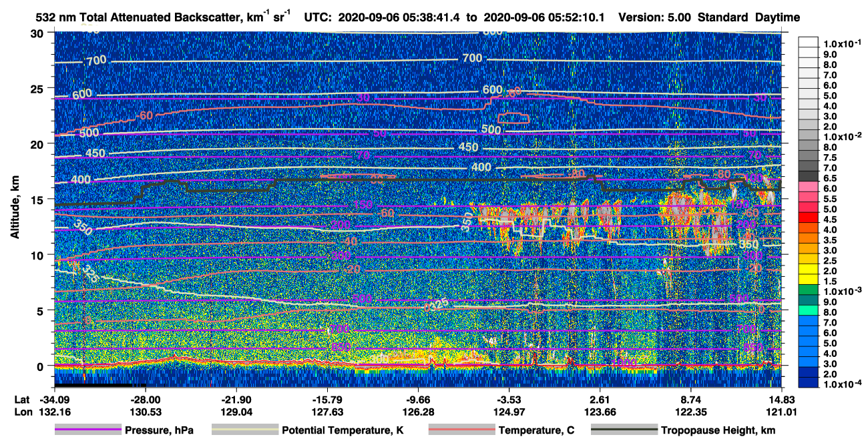Viewport: 868px width, 445px height.
Task: Click the magenta Pressure legend line sample
Action: coord(88,430)
